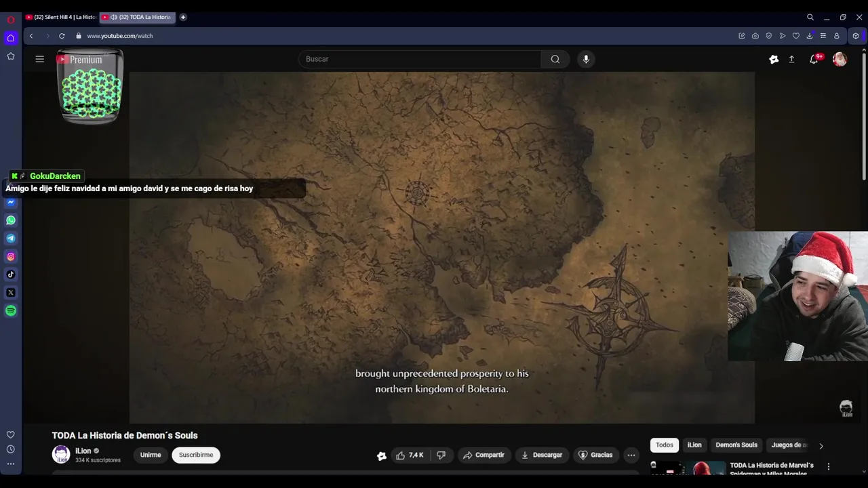The height and width of the screenshot is (488, 868).
Task: Open the YouTube account avatar menu
Action: tap(840, 60)
